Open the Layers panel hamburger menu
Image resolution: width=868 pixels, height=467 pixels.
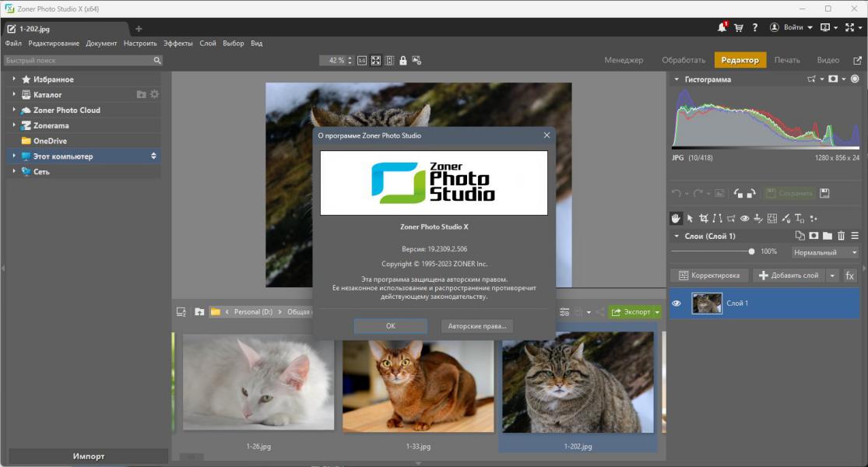(855, 236)
